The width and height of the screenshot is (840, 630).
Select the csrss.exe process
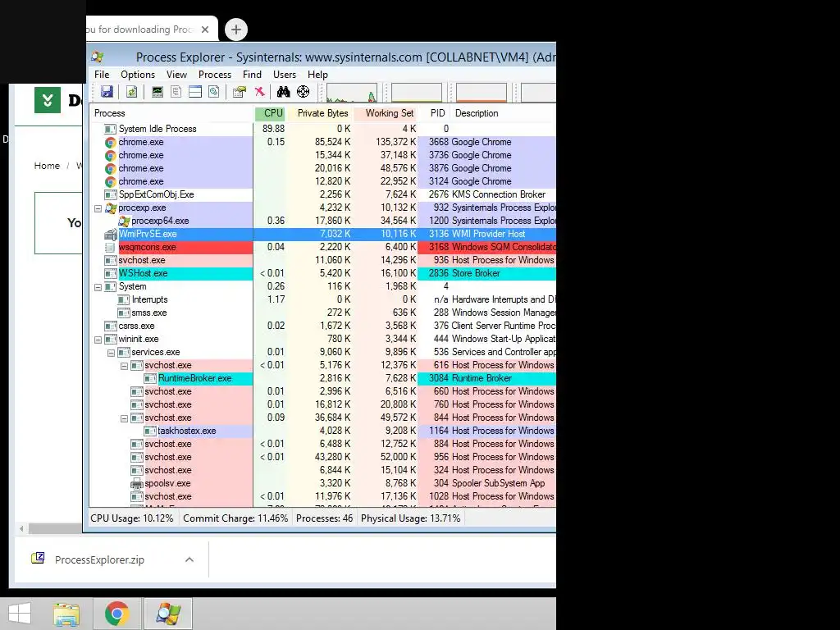[x=323, y=326]
